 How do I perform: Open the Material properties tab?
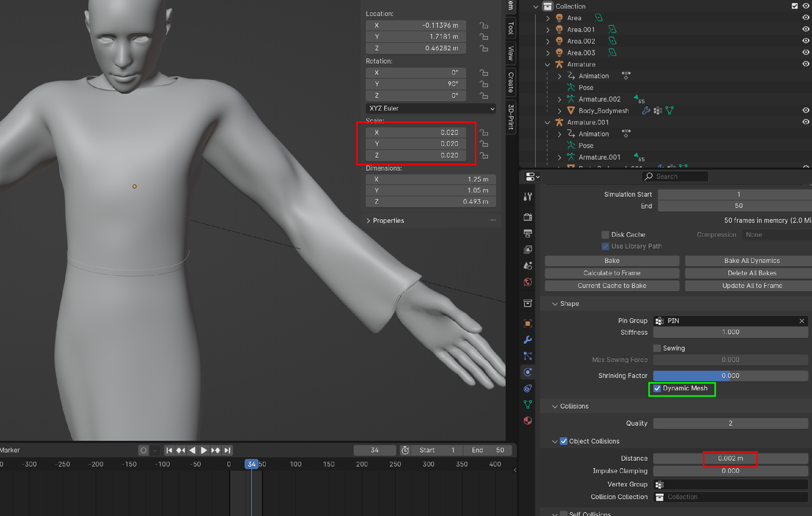click(x=528, y=421)
